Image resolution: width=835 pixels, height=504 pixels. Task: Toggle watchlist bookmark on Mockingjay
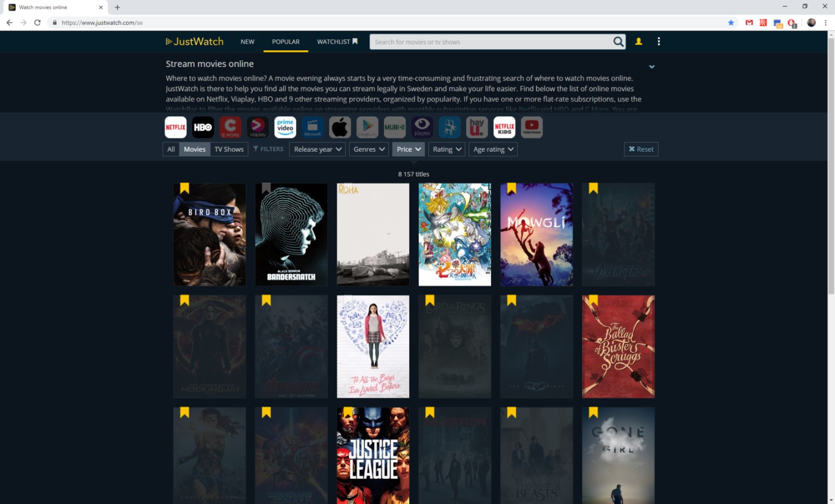tap(184, 300)
